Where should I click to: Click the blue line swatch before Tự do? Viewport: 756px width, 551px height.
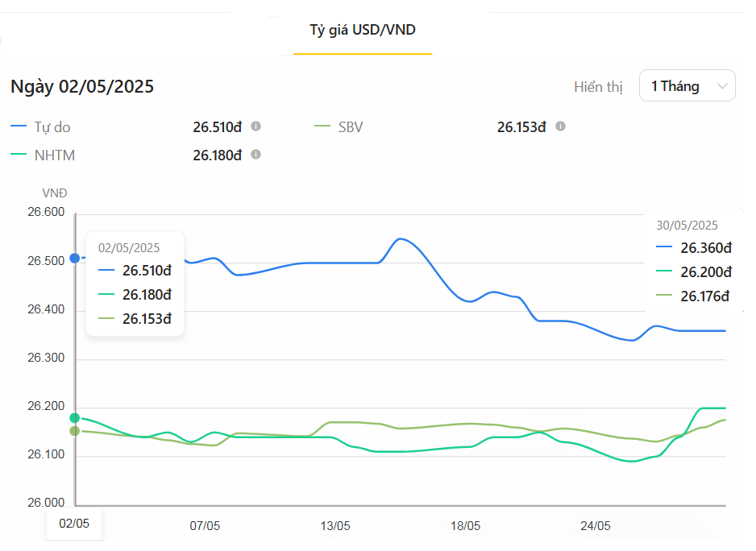[x=19, y=126]
